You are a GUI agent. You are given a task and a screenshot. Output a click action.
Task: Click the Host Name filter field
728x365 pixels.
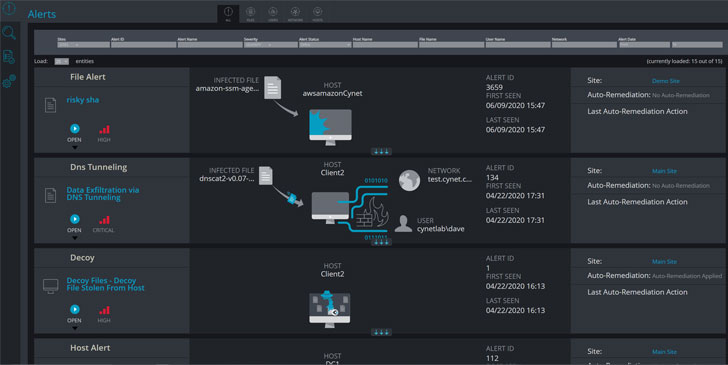pyautogui.click(x=385, y=45)
